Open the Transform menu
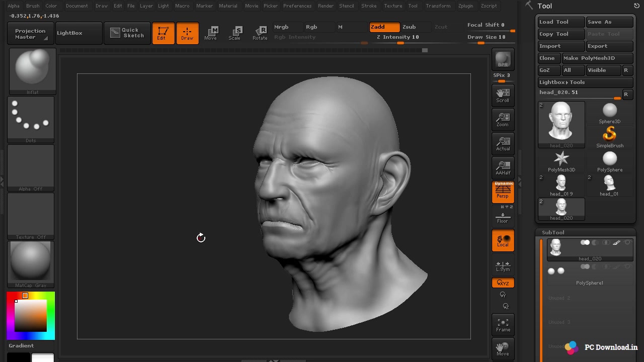The width and height of the screenshot is (644, 362). tap(438, 6)
